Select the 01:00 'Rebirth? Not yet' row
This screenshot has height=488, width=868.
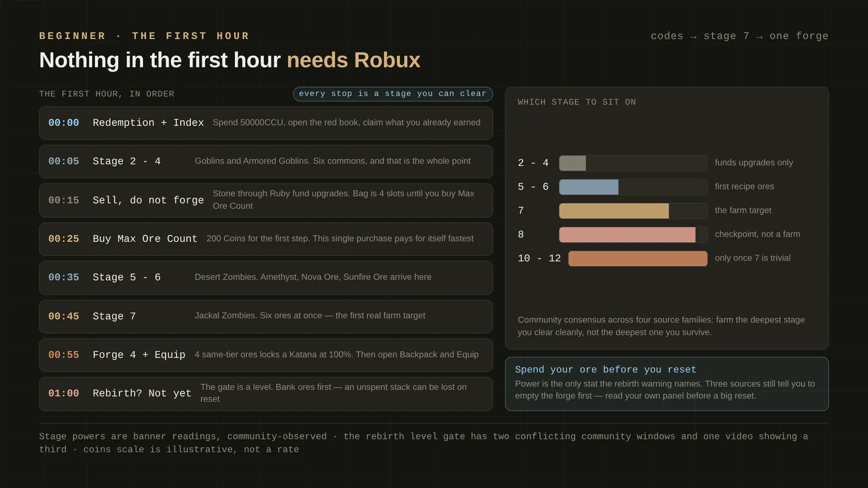pyautogui.click(x=266, y=394)
